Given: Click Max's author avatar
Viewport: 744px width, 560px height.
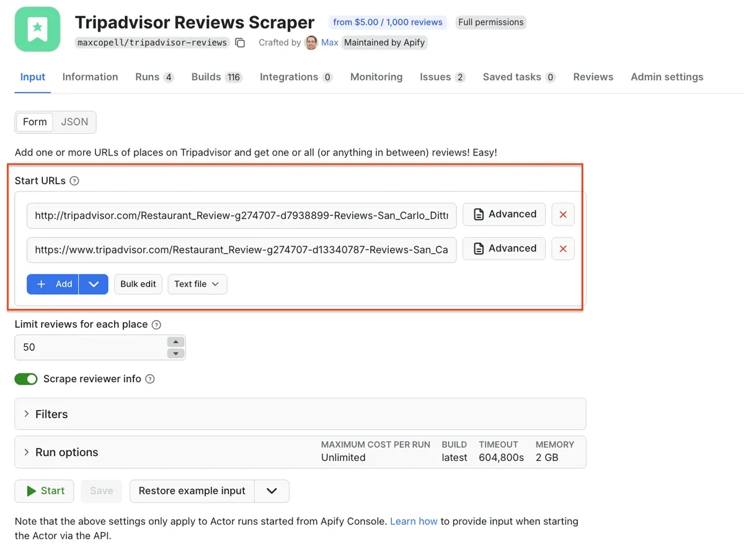Looking at the screenshot, I should coord(312,43).
